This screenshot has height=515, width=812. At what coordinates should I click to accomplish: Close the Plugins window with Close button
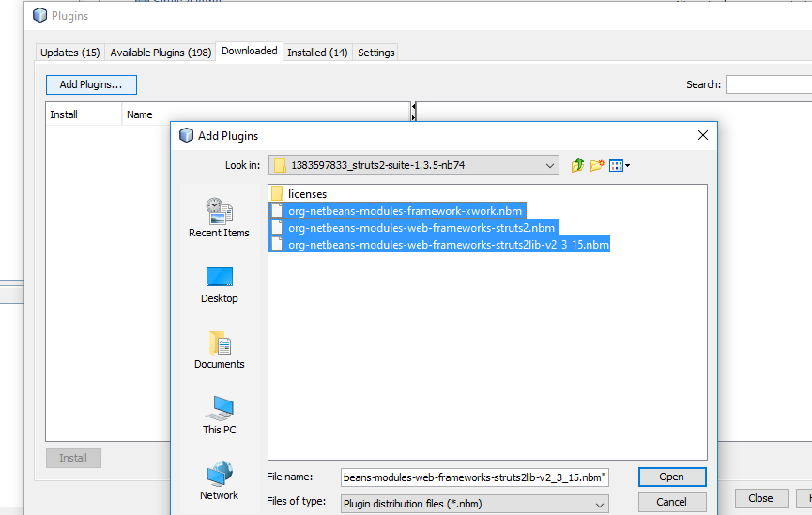click(x=760, y=498)
